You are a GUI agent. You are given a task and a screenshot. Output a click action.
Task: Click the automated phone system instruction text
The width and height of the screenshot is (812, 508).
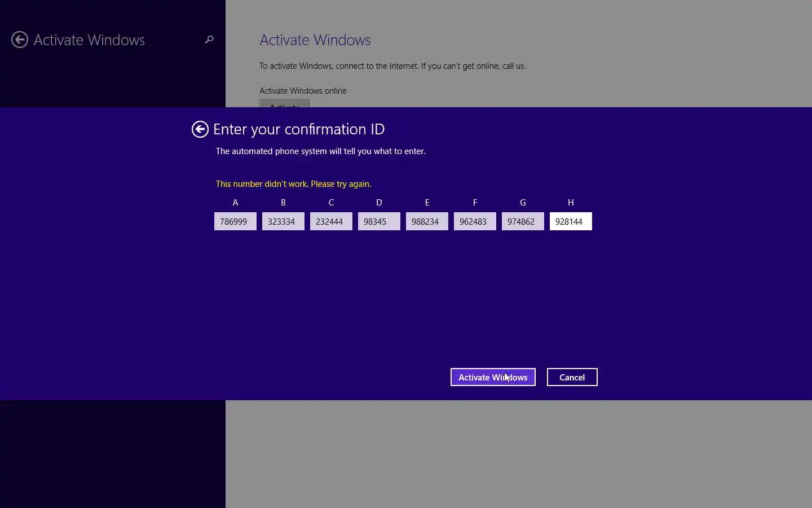click(320, 151)
